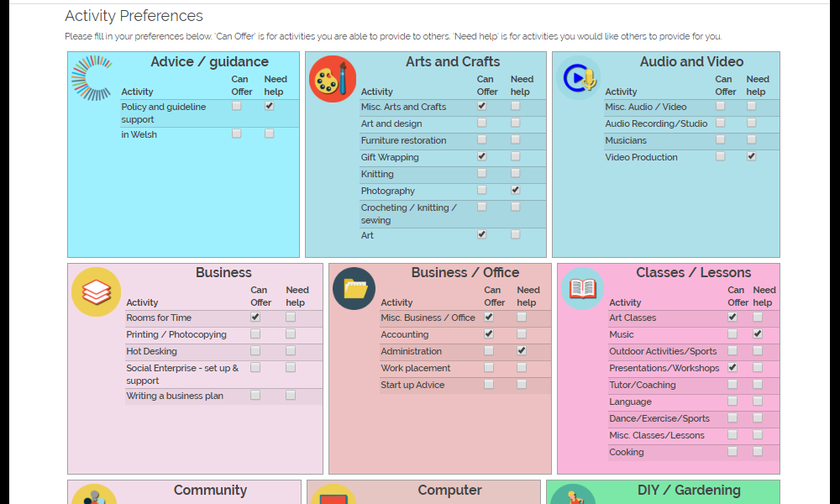This screenshot has width=840, height=504.
Task: Click the Advice / guidance colorful swirl icon
Action: tap(92, 78)
